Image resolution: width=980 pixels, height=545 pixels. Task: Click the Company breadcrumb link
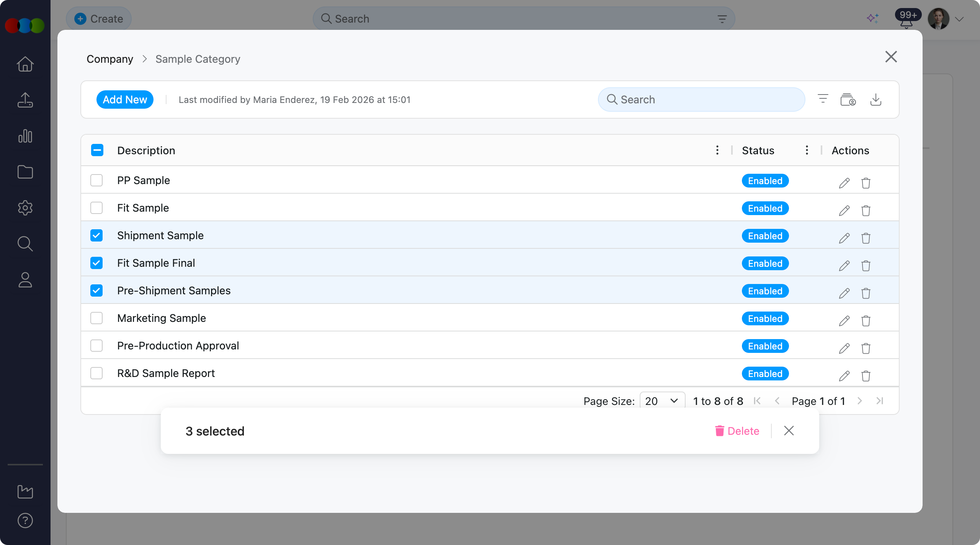point(110,59)
